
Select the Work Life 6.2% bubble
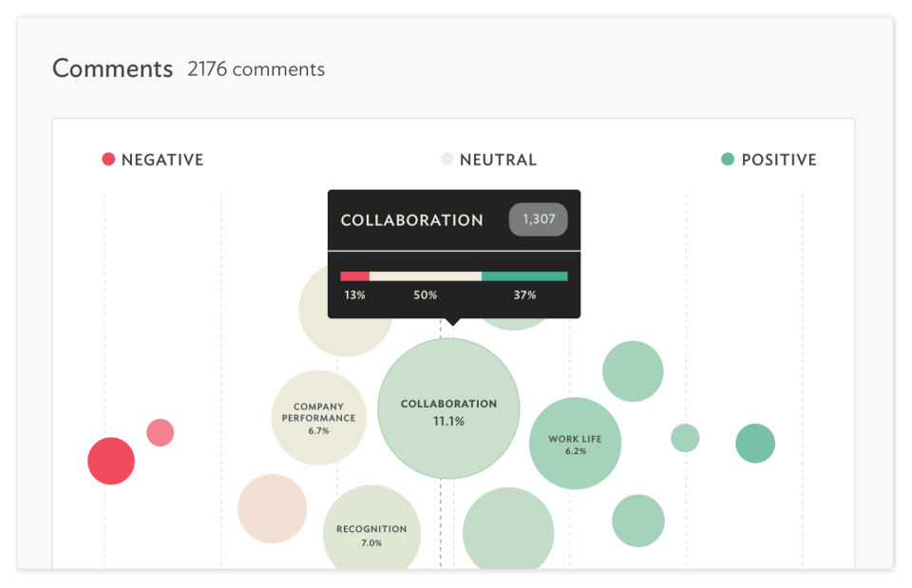coord(576,444)
